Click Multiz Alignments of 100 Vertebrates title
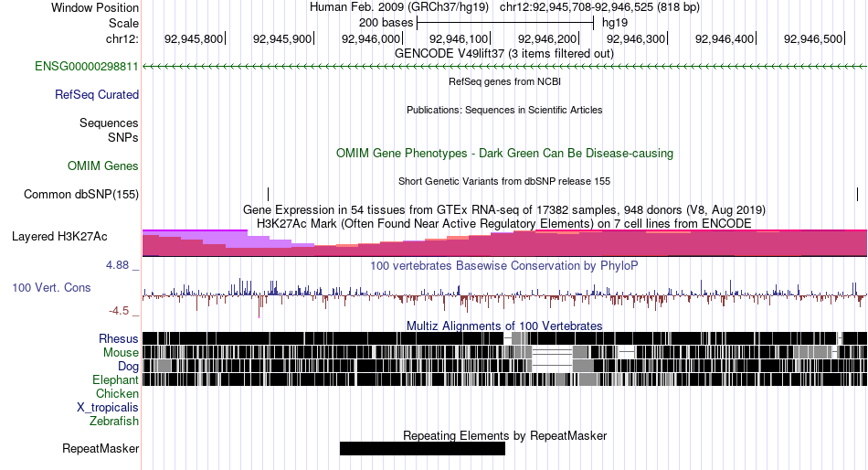The width and height of the screenshot is (868, 470). coord(504,326)
